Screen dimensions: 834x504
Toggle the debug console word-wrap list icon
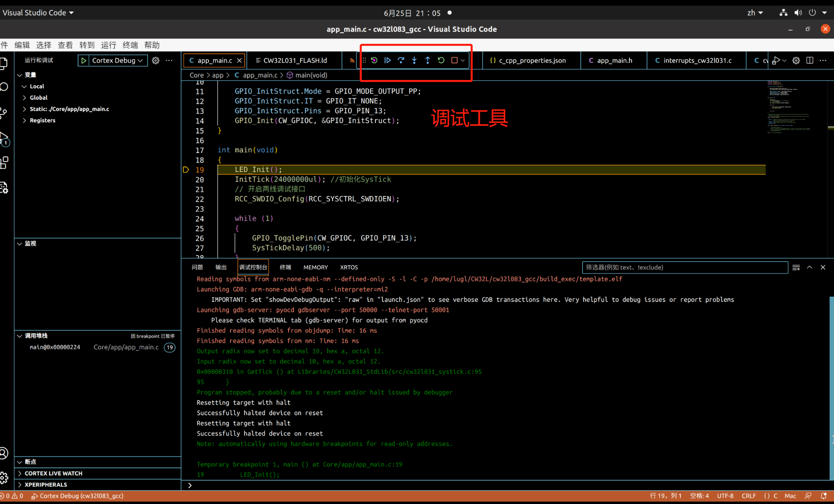(796, 267)
